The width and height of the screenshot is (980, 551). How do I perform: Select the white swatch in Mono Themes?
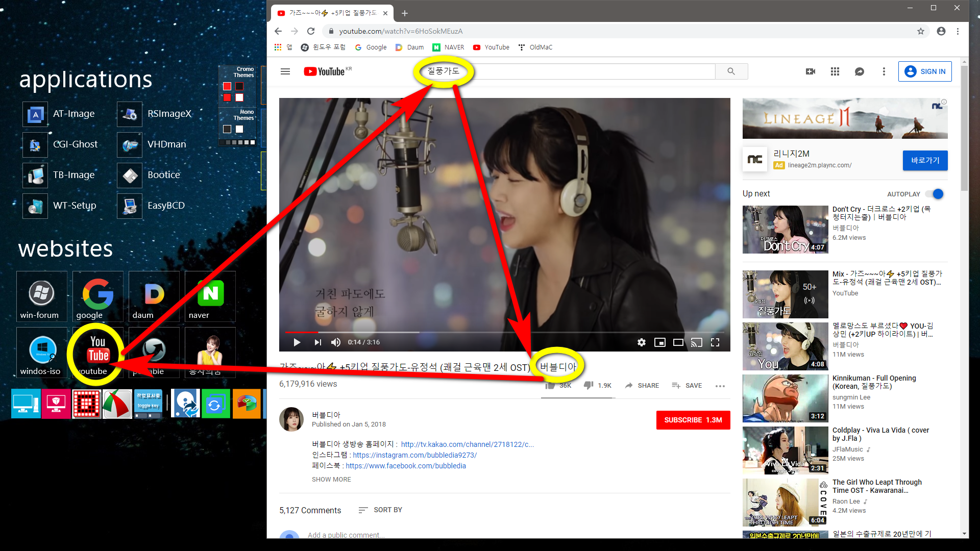click(x=239, y=129)
